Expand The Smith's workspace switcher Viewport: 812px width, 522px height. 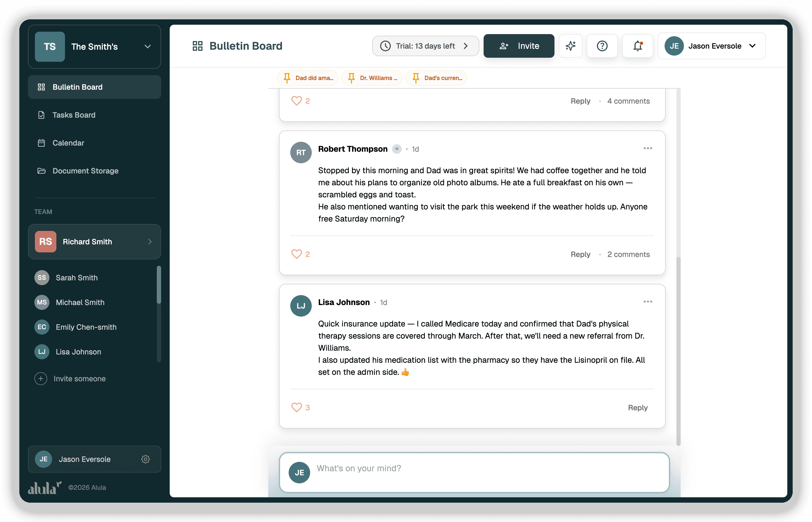coord(147,46)
